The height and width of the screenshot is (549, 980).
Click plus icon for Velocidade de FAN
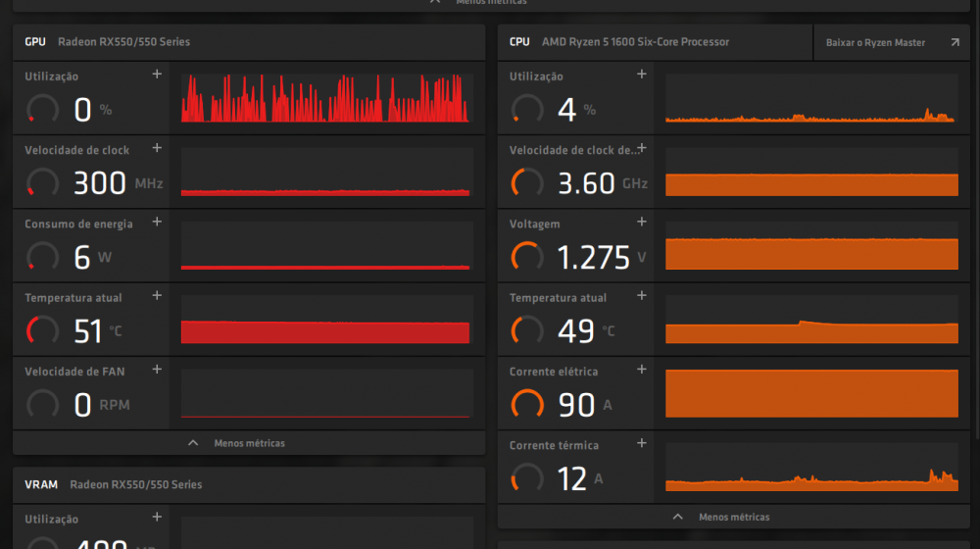(157, 370)
